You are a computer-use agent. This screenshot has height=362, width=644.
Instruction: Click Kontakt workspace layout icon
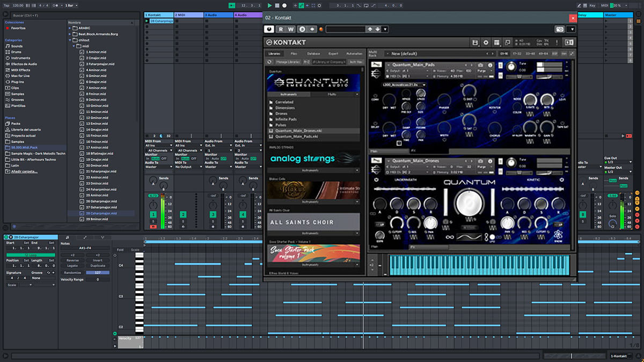[x=496, y=42]
